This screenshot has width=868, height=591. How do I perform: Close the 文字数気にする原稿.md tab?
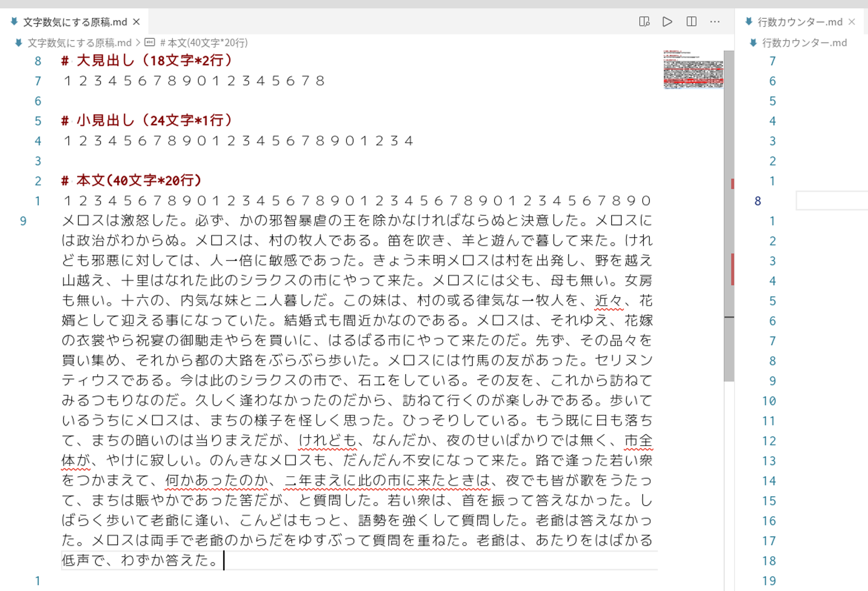(x=136, y=22)
